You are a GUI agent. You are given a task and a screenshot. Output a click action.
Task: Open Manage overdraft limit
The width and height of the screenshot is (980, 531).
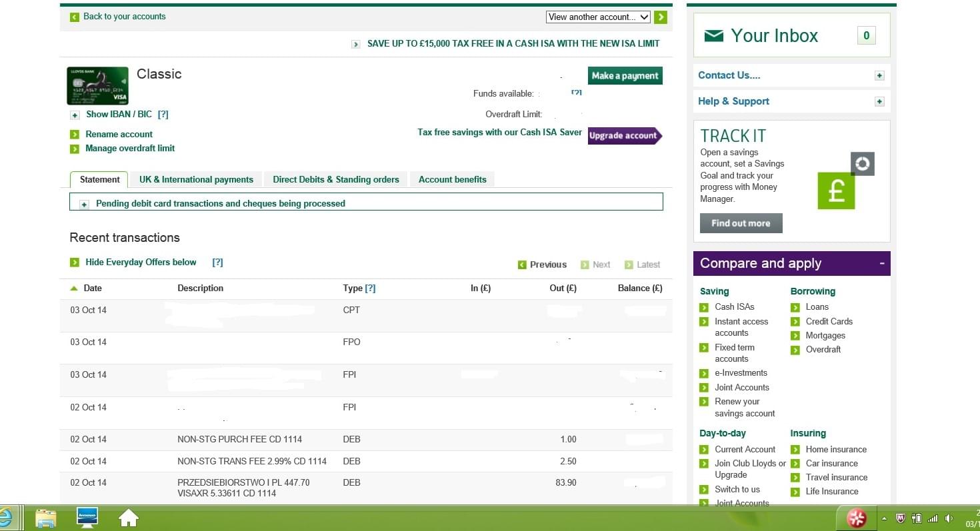click(x=130, y=148)
